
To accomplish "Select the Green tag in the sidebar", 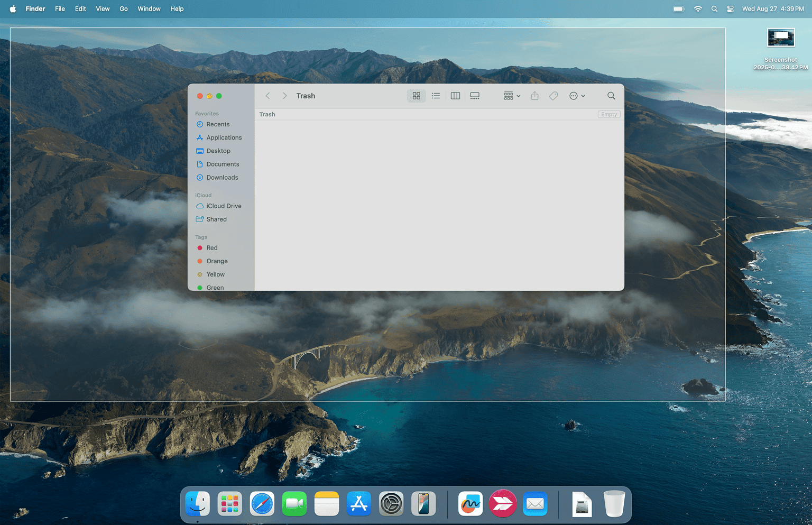I will pyautogui.click(x=215, y=287).
